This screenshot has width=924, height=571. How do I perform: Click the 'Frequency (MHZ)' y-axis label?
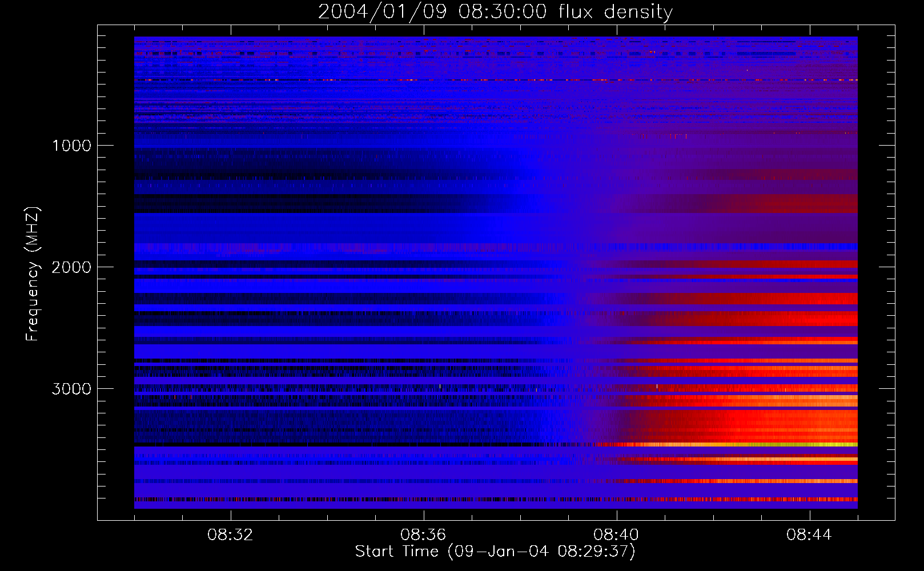click(32, 274)
